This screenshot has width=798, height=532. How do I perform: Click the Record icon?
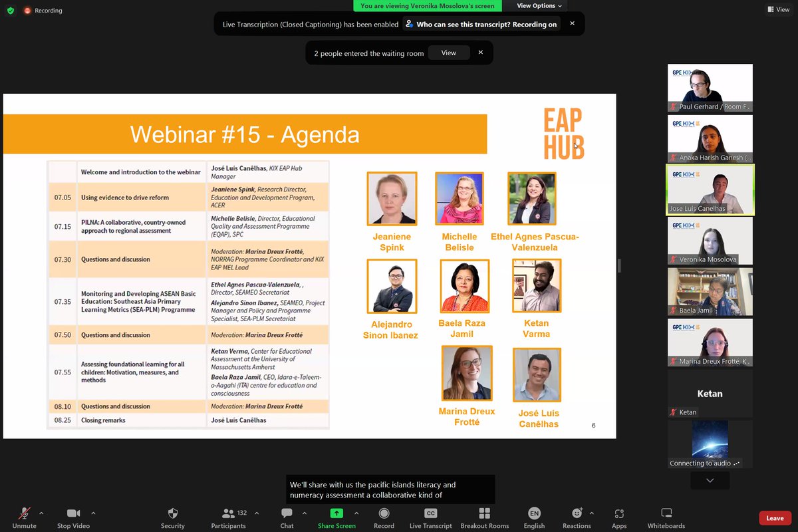click(384, 513)
